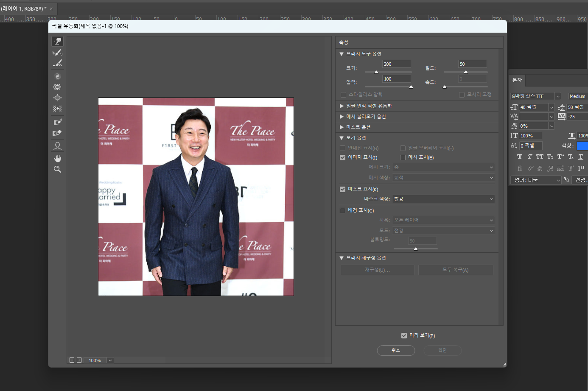The height and width of the screenshot is (391, 588).
Task: Click the 취소 button
Action: tap(396, 350)
